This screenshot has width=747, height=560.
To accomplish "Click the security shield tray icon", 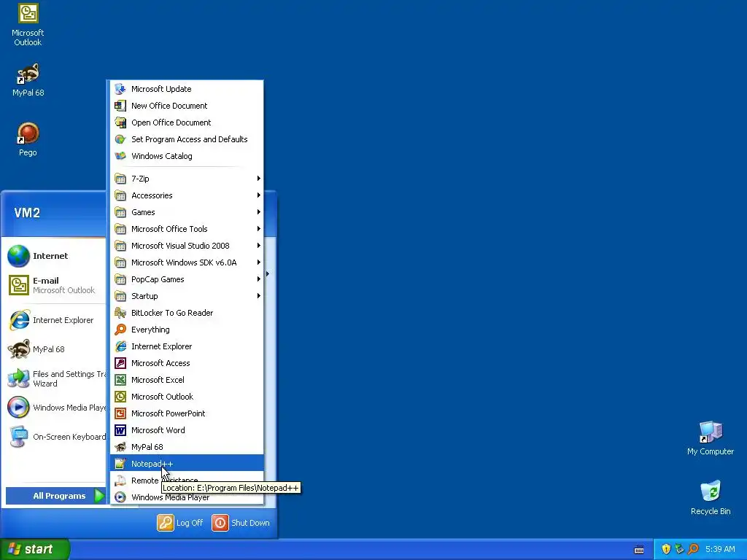I will click(x=666, y=549).
